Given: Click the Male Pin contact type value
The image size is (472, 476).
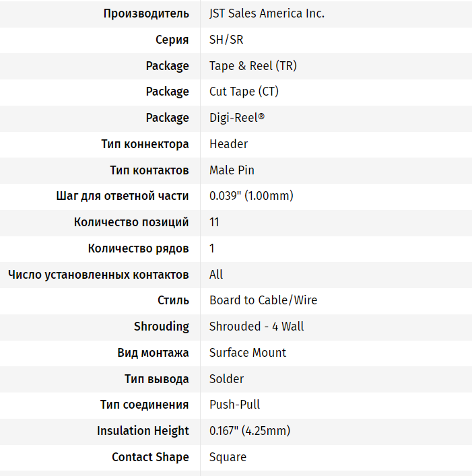Looking at the screenshot, I should point(232,170).
